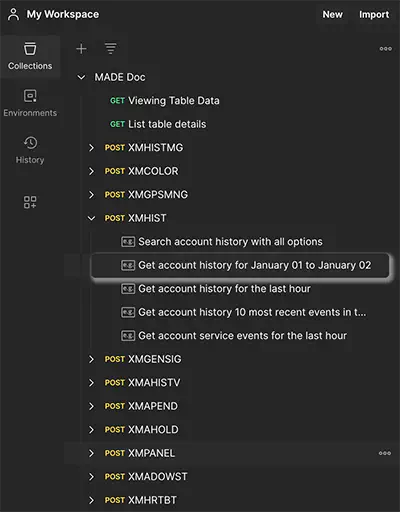Image resolution: width=400 pixels, height=512 pixels.
Task: Expand the XMHISTMG request chevron
Action: 91,148
